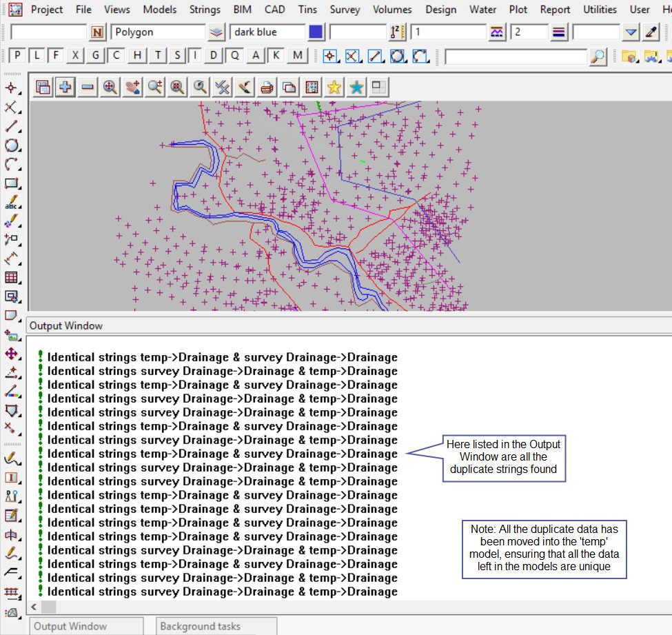Image resolution: width=672 pixels, height=635 pixels.
Task: Toggle the 'M' snap button
Action: 297,56
